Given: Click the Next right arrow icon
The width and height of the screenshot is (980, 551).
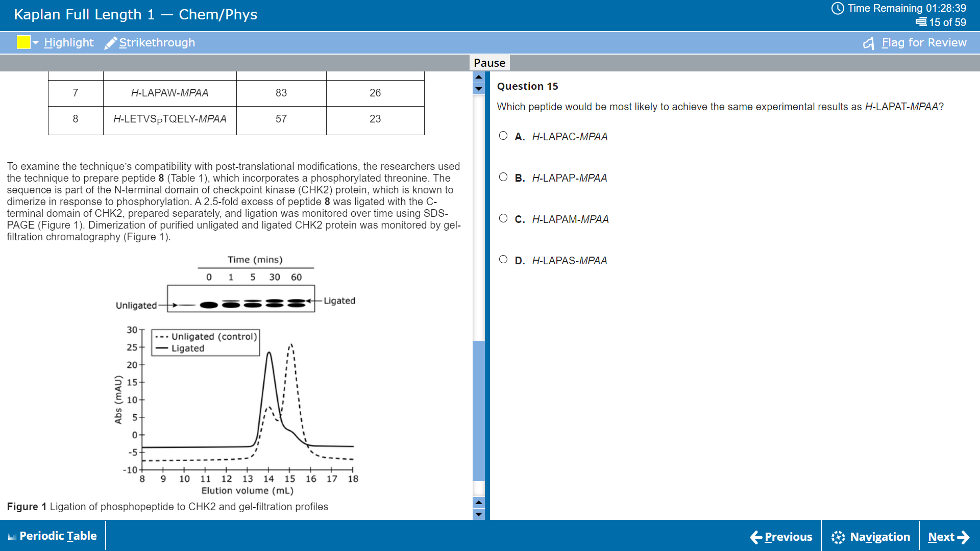Looking at the screenshot, I should [963, 537].
